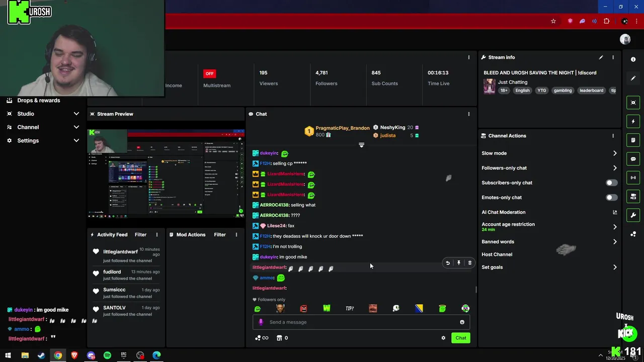
Task: Click the camera frame icon in right sidebar
Action: (633, 103)
